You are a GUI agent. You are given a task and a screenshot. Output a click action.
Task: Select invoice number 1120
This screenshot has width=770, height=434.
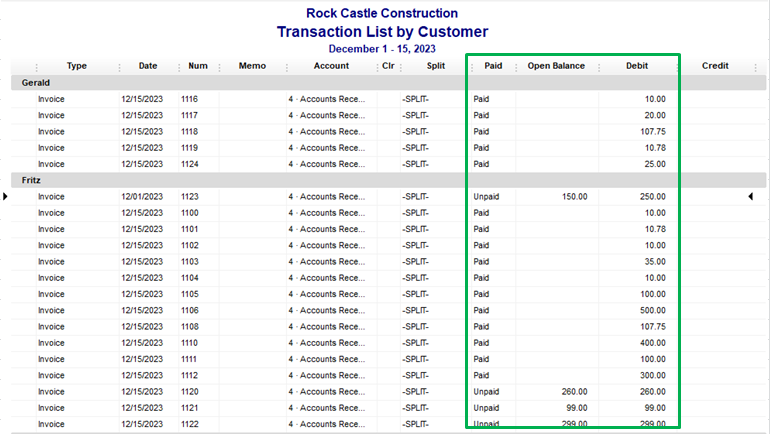coord(190,391)
